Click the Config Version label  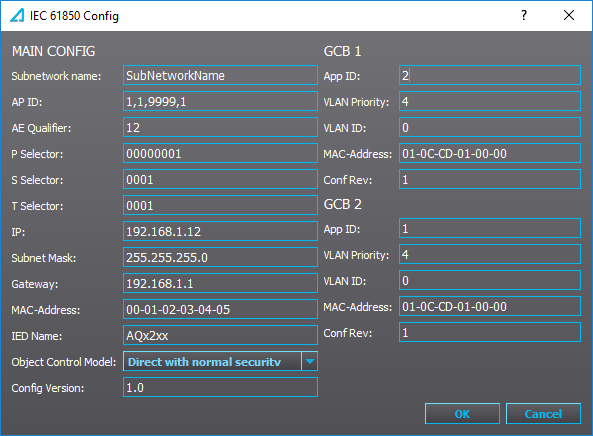click(x=48, y=388)
